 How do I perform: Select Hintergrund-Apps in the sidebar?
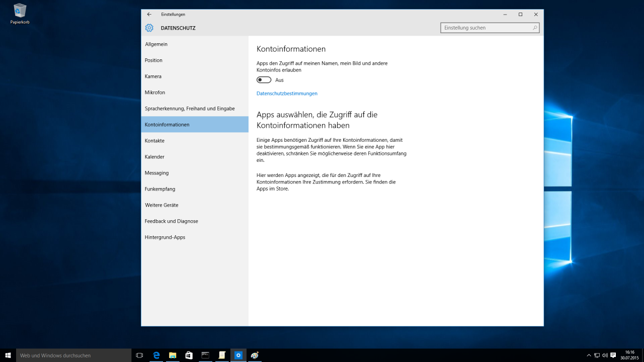(195, 237)
